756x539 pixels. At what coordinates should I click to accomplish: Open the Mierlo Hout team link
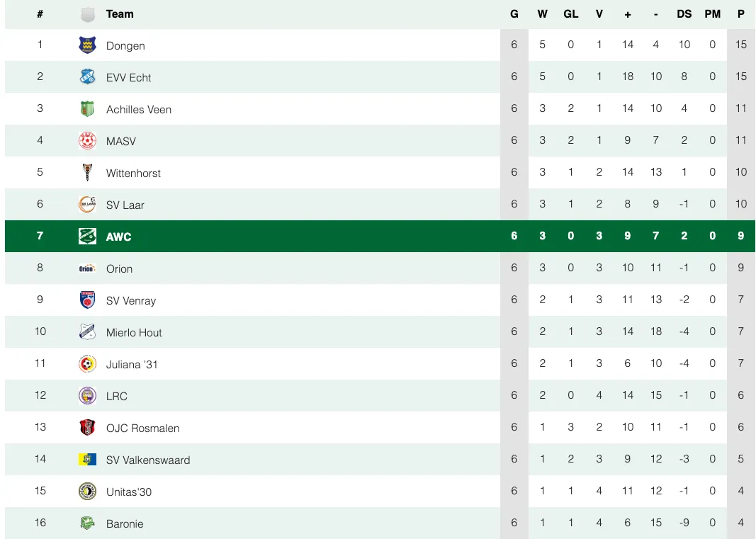(x=134, y=332)
